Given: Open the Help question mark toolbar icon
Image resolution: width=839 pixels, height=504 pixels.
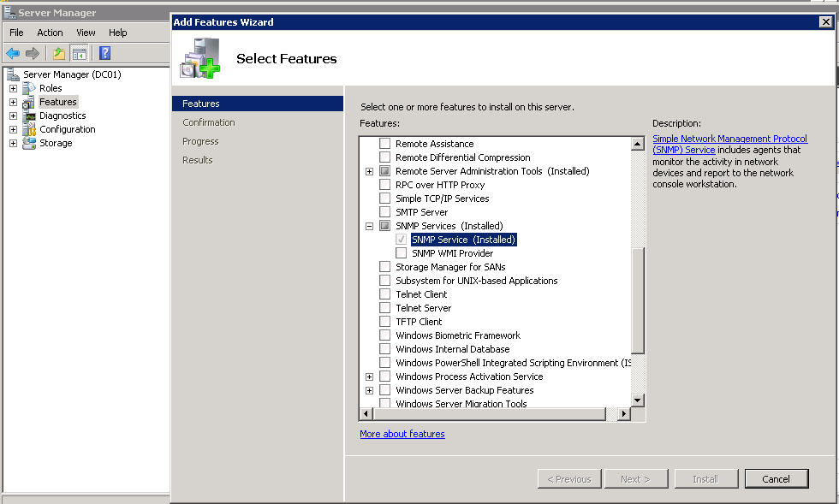Looking at the screenshot, I should (104, 53).
